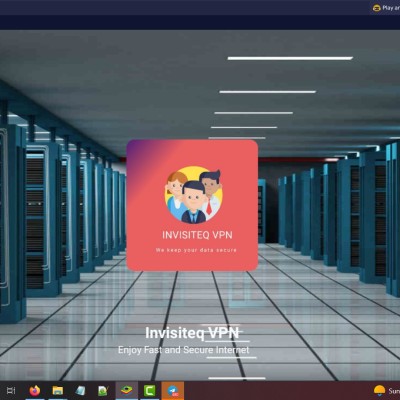This screenshot has width=400, height=400.
Task: Launch Firefox from the taskbar
Action: click(x=35, y=390)
